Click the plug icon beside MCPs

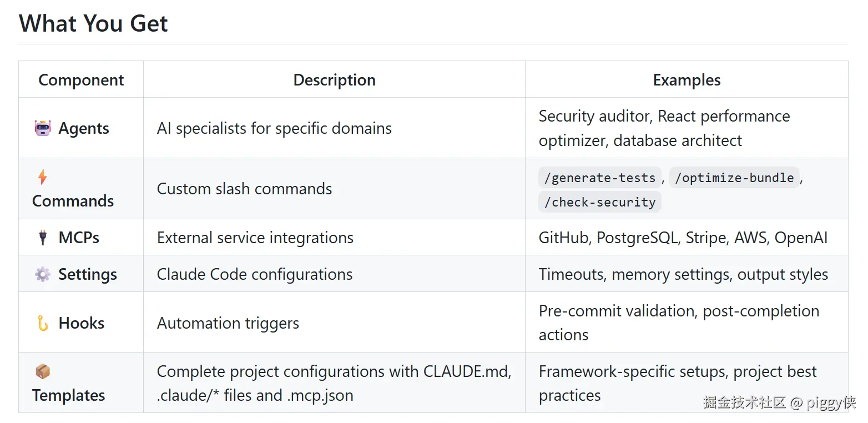point(43,238)
